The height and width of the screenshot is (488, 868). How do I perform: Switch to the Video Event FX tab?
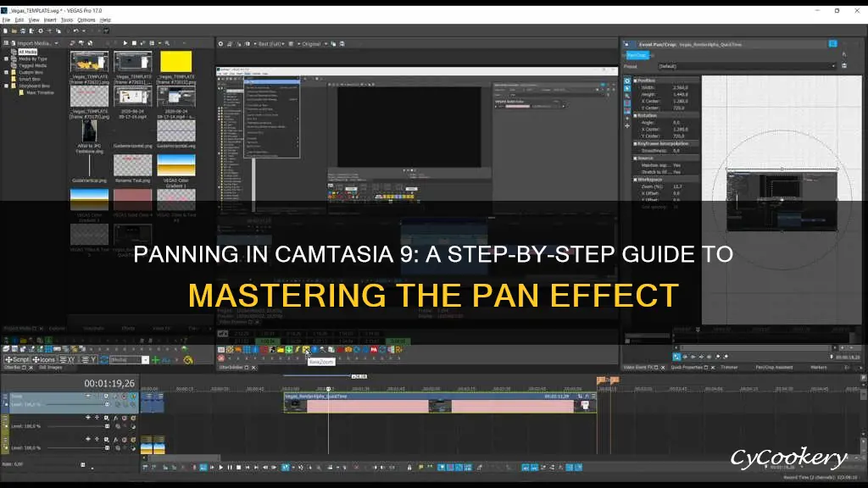(637, 368)
